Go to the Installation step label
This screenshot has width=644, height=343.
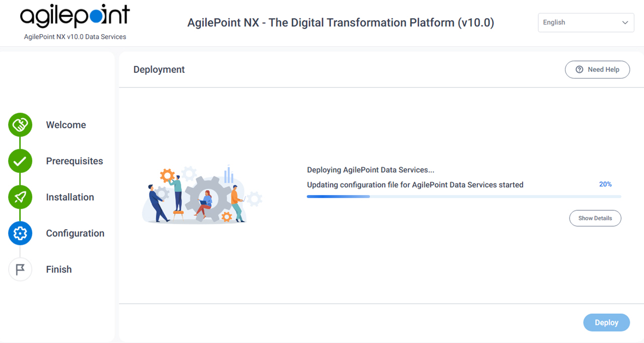(70, 197)
